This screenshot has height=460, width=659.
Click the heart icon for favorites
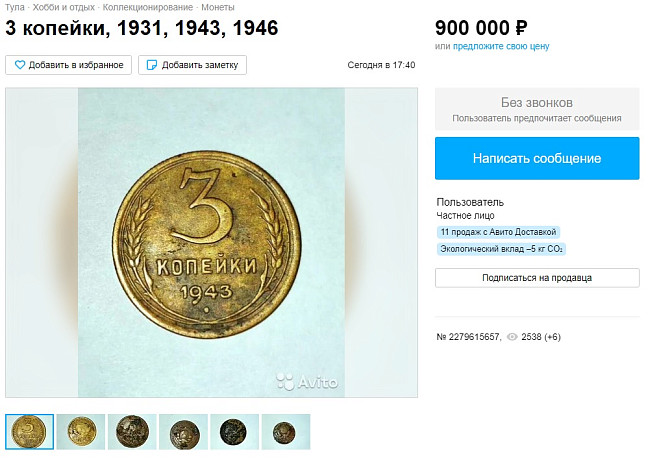[20, 65]
